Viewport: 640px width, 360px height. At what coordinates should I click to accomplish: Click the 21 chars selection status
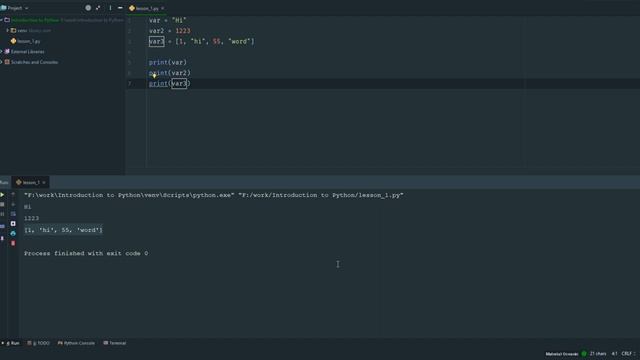(598, 354)
